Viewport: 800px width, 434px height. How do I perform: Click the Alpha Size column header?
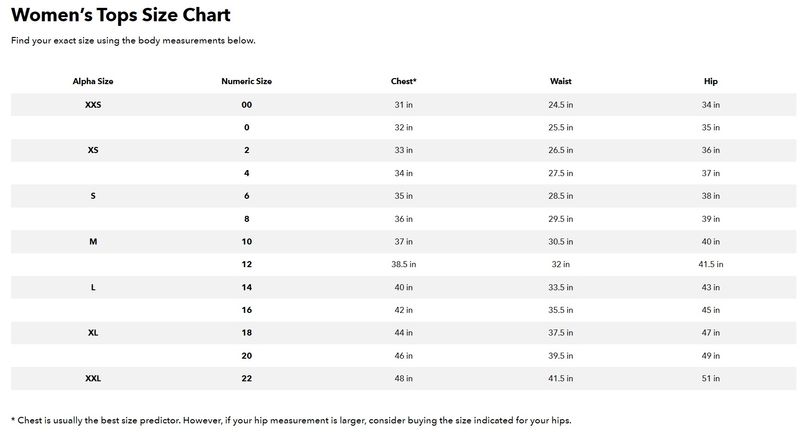click(x=93, y=81)
